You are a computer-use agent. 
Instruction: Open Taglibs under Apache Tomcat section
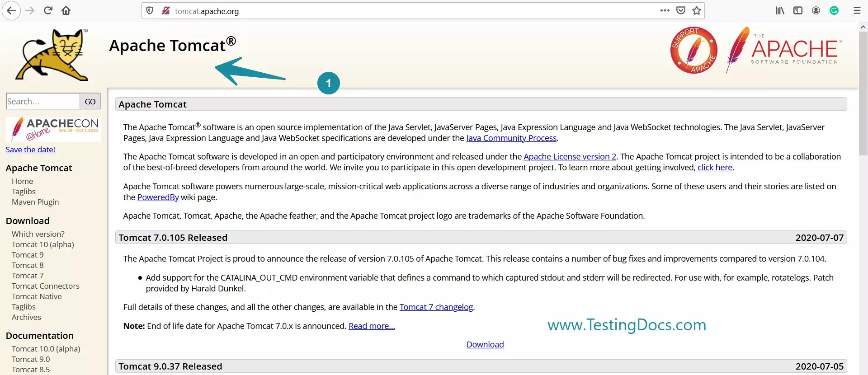[x=24, y=192]
